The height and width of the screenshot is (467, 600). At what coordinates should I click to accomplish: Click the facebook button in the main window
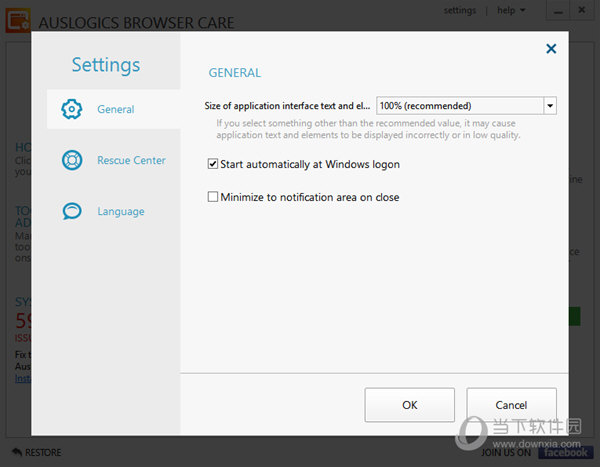(566, 452)
